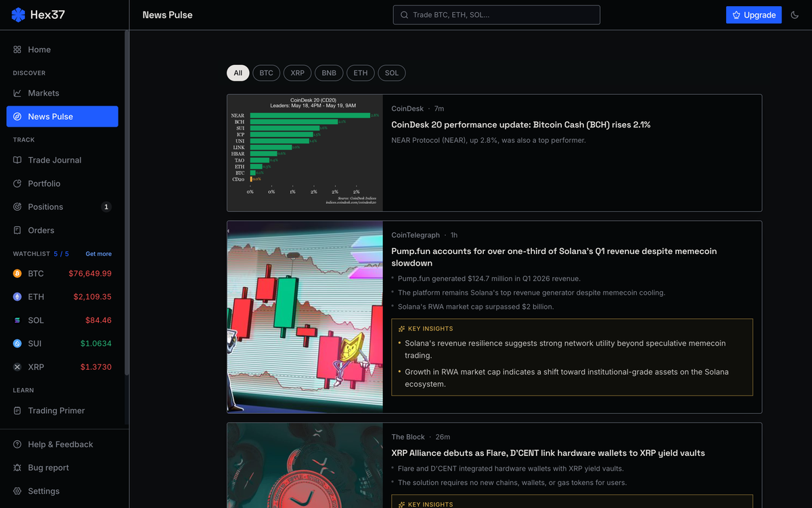The width and height of the screenshot is (812, 508).
Task: Click the Bitcoin coin icon in watchlist
Action: click(18, 274)
